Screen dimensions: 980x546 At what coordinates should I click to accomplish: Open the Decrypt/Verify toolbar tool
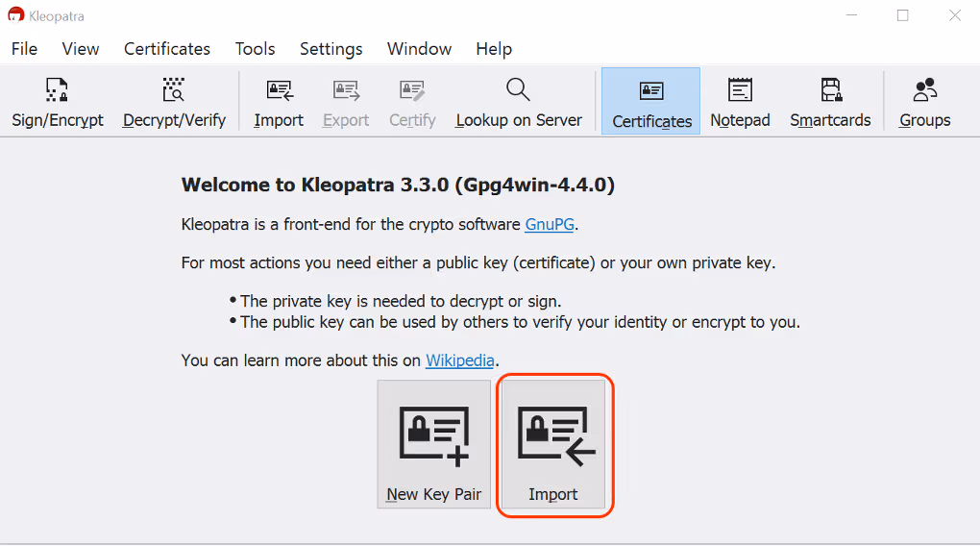tap(174, 102)
